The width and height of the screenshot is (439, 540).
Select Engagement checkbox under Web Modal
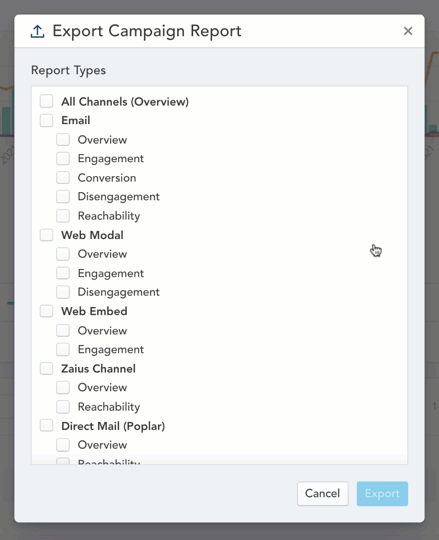[x=63, y=273]
